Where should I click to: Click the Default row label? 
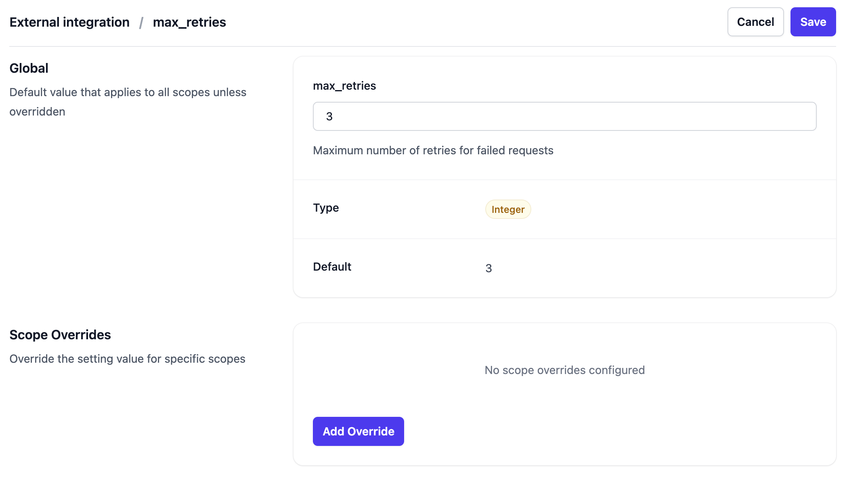(x=332, y=267)
